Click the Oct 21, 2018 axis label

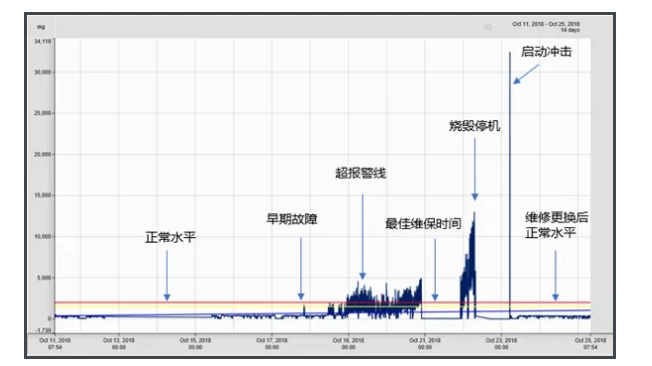click(x=425, y=343)
